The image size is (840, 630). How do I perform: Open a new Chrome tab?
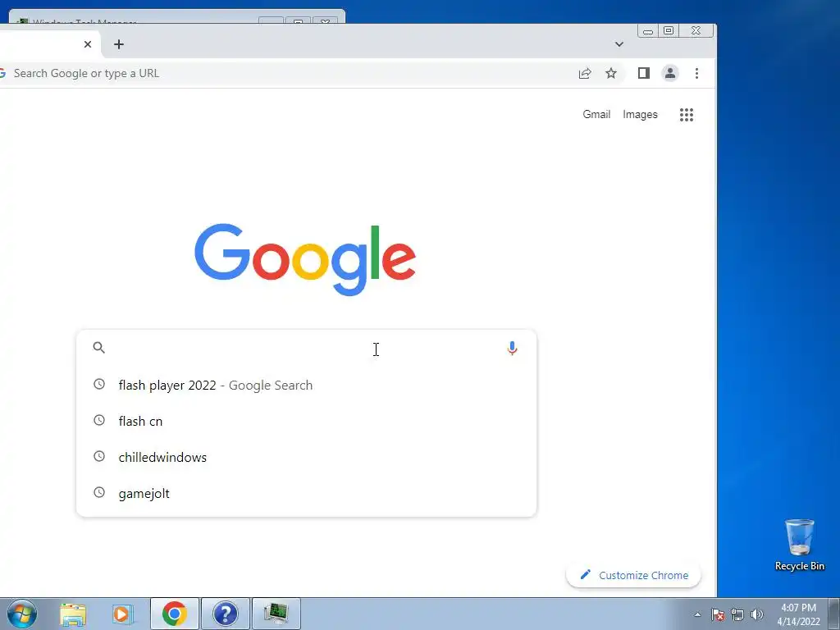(x=119, y=44)
